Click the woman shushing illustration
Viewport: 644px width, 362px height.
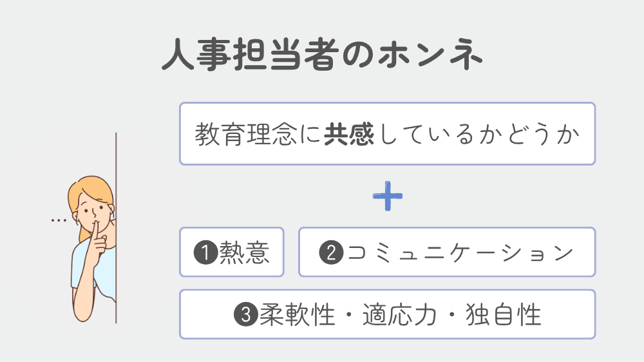(x=92, y=249)
